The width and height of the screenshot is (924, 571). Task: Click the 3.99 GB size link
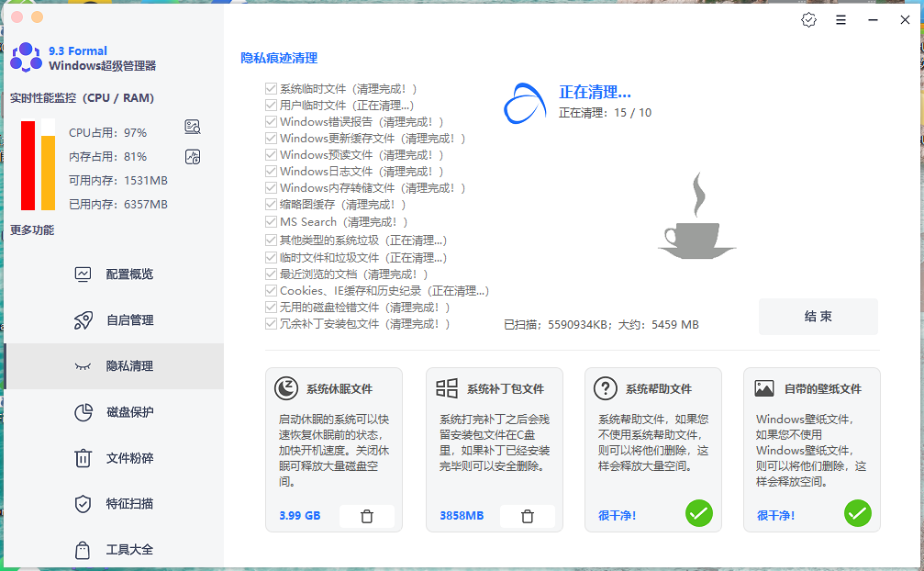click(x=300, y=516)
